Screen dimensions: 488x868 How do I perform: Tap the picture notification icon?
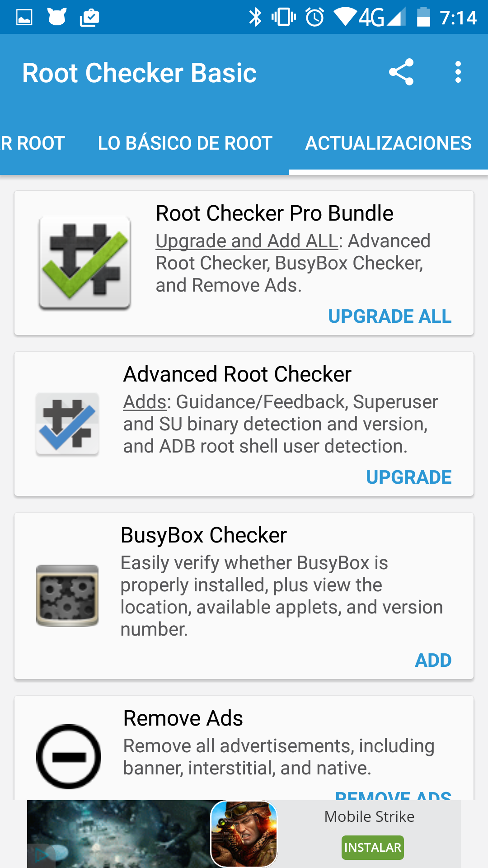tap(24, 18)
